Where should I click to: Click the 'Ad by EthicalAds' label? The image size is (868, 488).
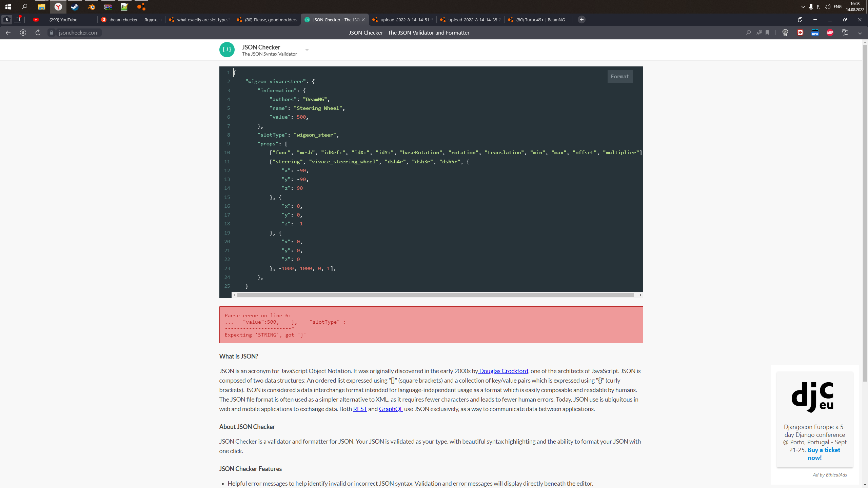[x=830, y=475]
